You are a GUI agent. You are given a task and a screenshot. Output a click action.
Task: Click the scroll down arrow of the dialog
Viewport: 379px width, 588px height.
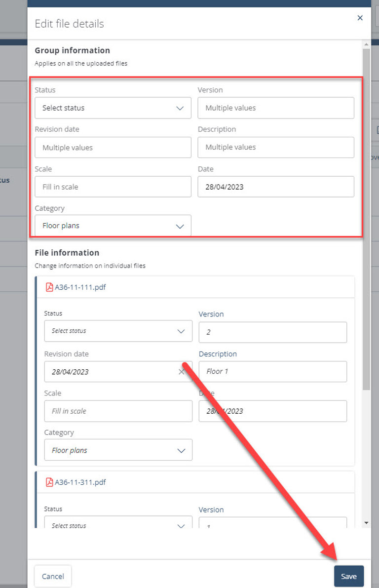click(x=366, y=522)
